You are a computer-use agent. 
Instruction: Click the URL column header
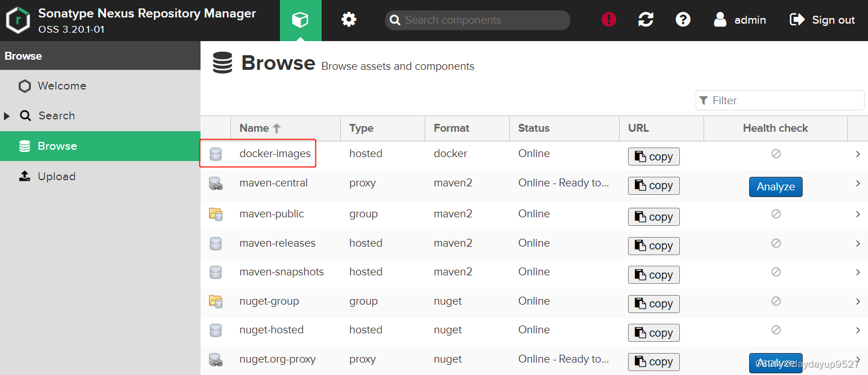pos(662,128)
